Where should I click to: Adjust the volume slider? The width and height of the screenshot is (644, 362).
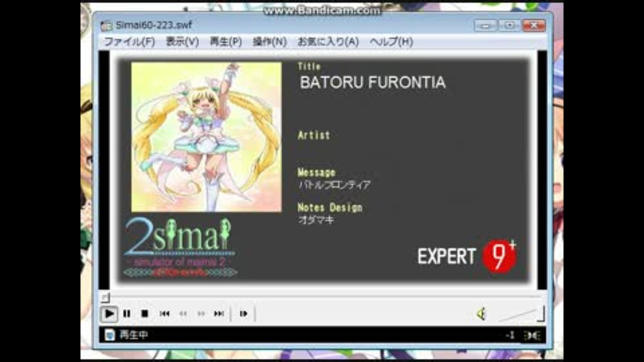pyautogui.click(x=522, y=314)
